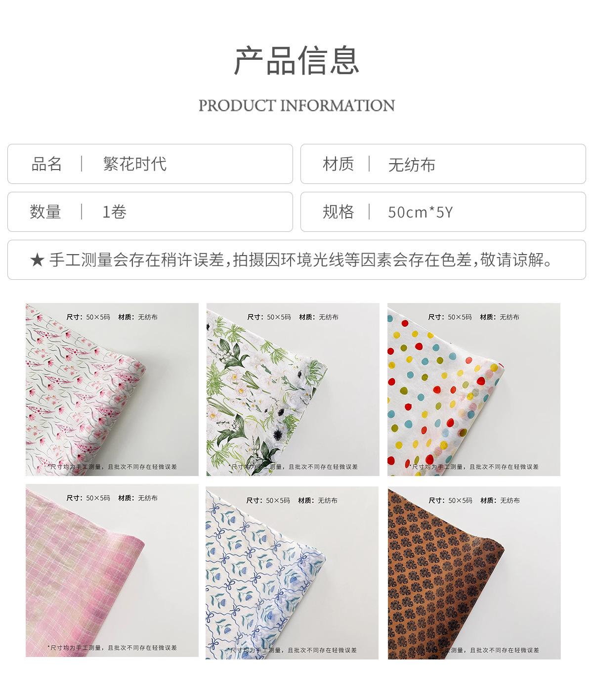The height and width of the screenshot is (700, 593).
Task: Click the 材质 无纺布 info box
Action: coord(443,164)
